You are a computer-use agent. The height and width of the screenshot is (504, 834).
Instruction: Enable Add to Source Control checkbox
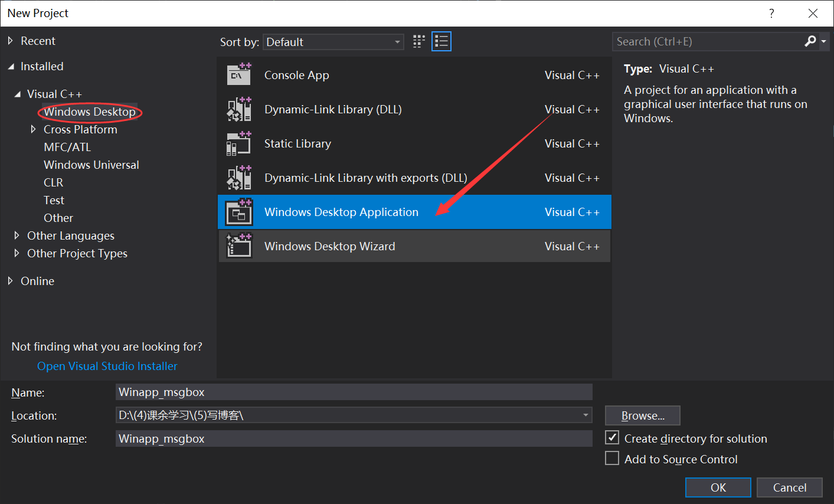(612, 459)
